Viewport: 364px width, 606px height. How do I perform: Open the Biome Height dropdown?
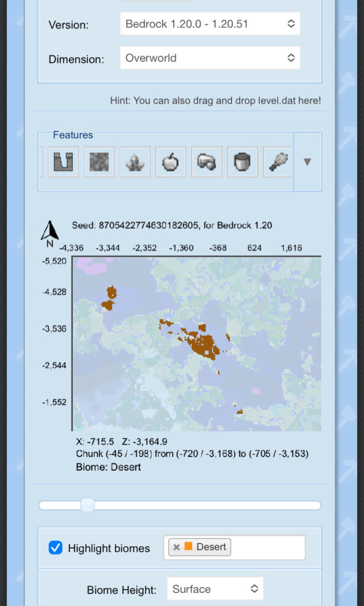pyautogui.click(x=215, y=589)
